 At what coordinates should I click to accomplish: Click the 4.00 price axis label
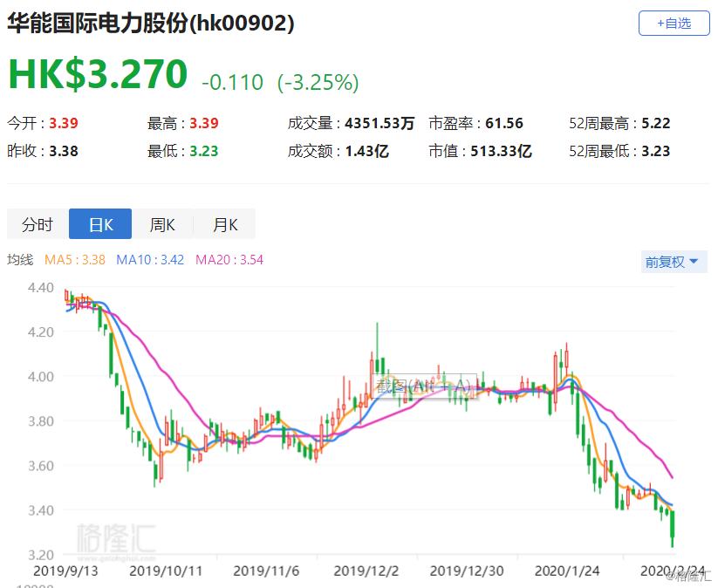[x=41, y=377]
